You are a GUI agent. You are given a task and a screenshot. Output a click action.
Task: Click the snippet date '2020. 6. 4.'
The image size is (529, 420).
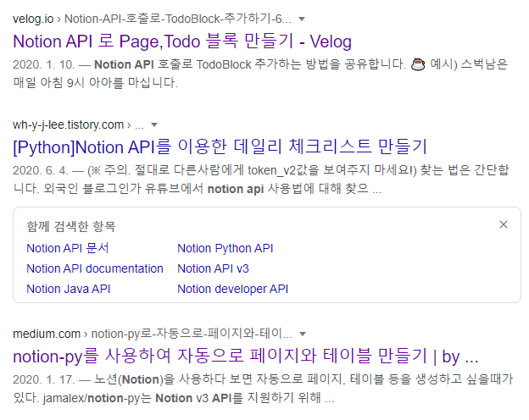(x=41, y=170)
